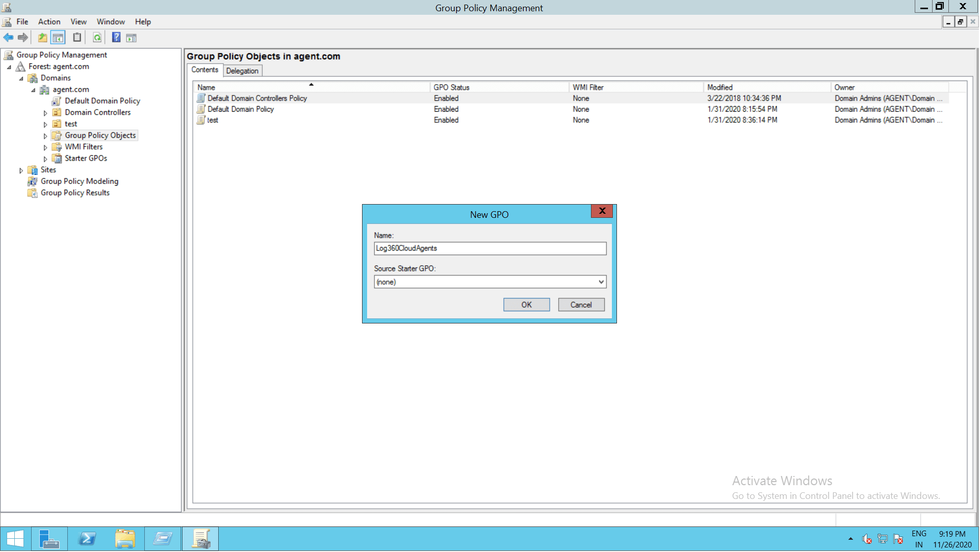The width and height of the screenshot is (980, 552).
Task: Collapse the Domains tree node
Action: 21,79
